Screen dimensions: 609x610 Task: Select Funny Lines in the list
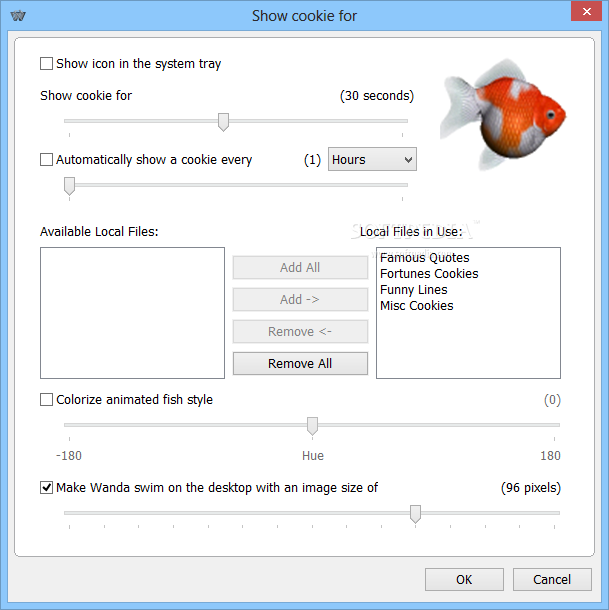414,290
